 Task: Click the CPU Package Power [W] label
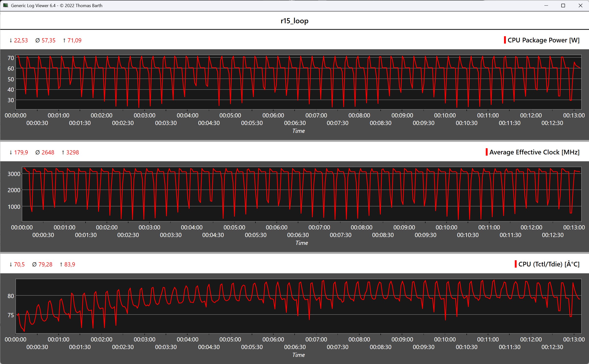click(x=543, y=40)
